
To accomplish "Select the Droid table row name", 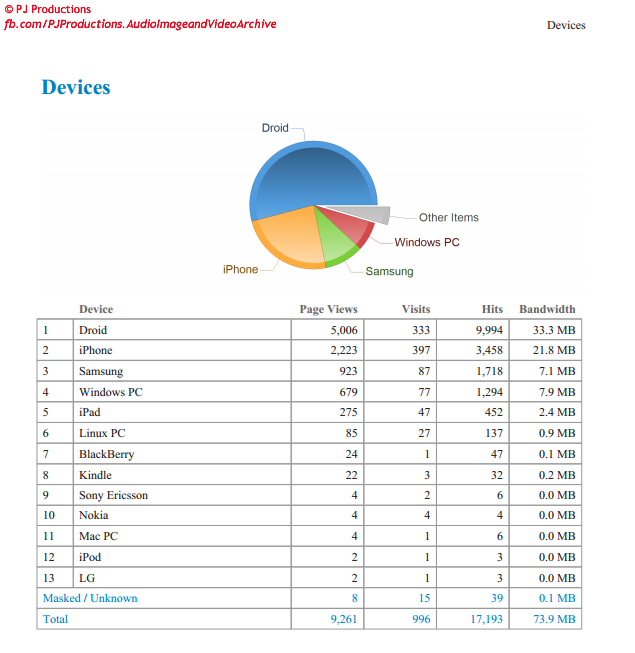I will coord(93,330).
